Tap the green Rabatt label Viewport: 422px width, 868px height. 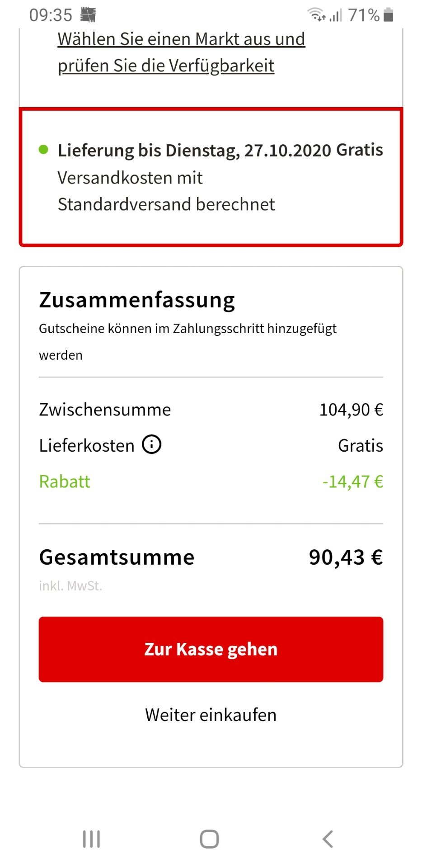pyautogui.click(x=65, y=481)
